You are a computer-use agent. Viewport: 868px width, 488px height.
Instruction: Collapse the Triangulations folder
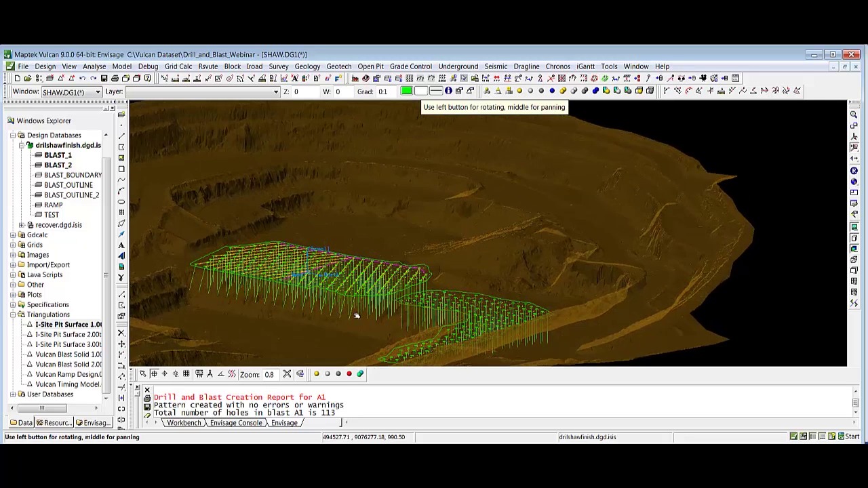(x=13, y=314)
